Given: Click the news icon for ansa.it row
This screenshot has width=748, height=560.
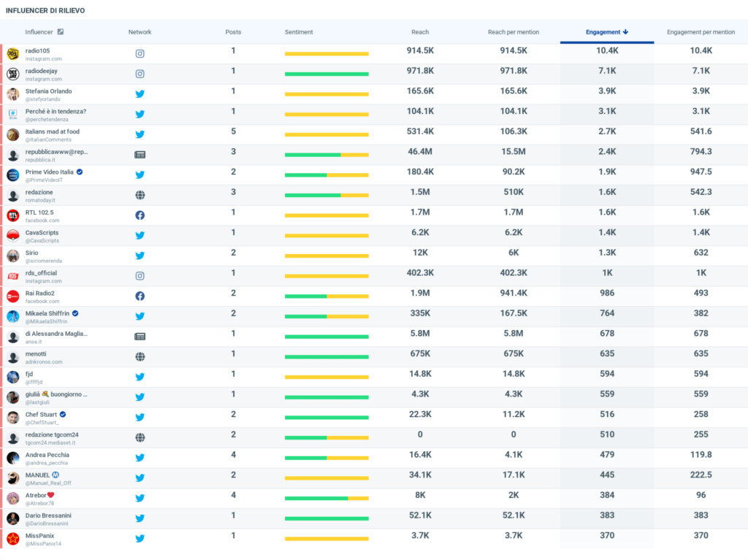Looking at the screenshot, I should point(140,337).
